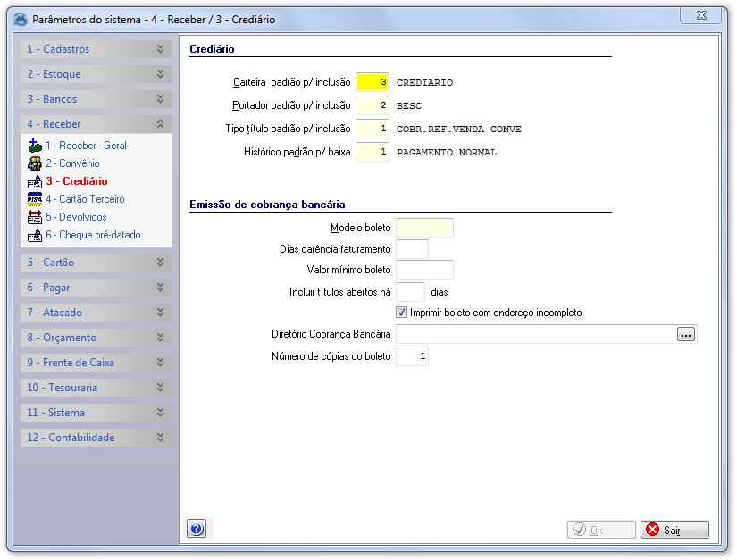Click the Crediário icon in sidebar
The width and height of the screenshot is (737, 560).
[35, 181]
